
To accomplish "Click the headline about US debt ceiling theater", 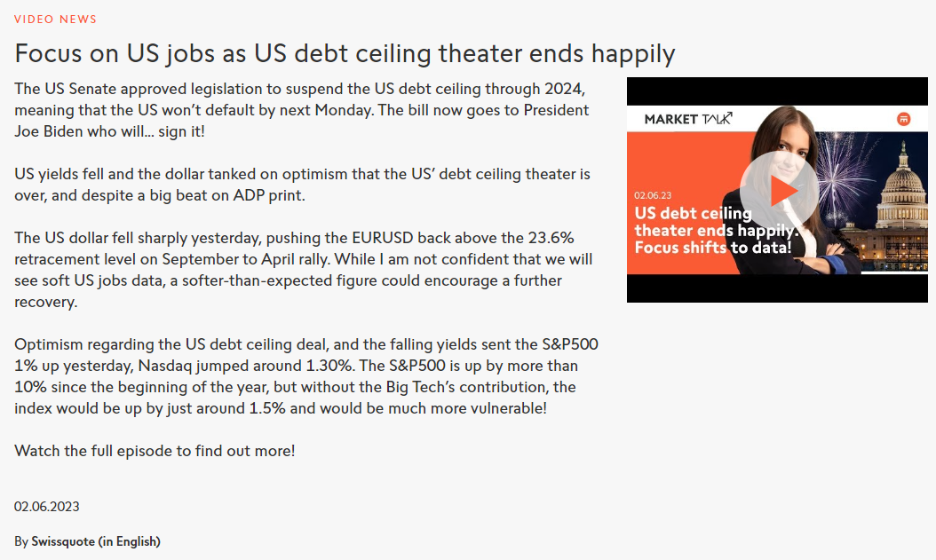I will pos(345,53).
